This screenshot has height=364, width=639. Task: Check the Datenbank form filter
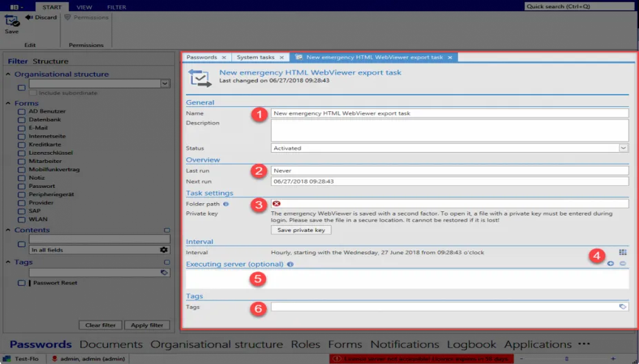pos(21,120)
